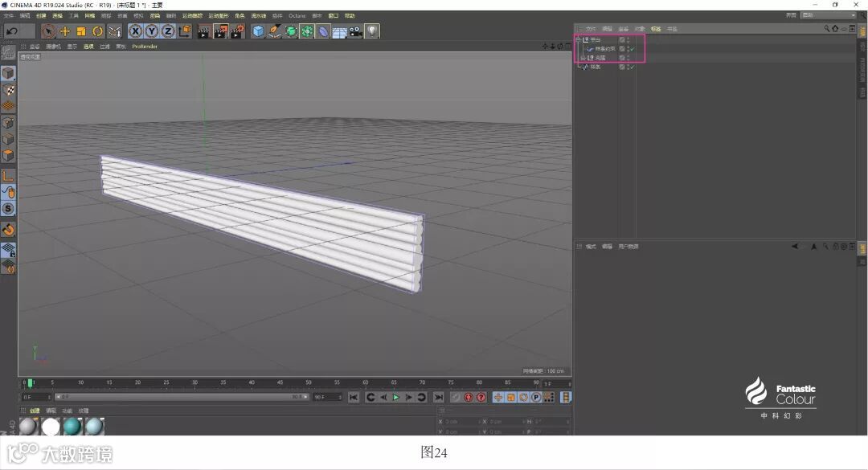Click the green timeline playhead marker

[x=30, y=382]
